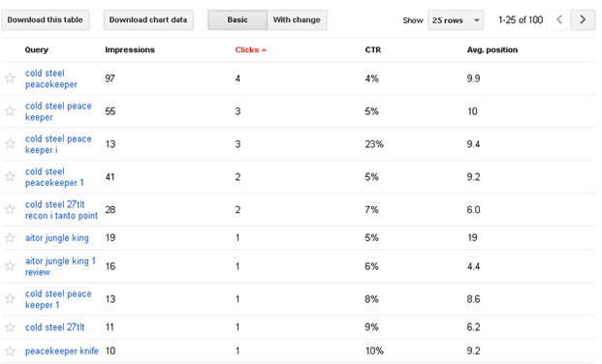602x364 pixels.
Task: Click 'Download this table' button
Action: (46, 20)
